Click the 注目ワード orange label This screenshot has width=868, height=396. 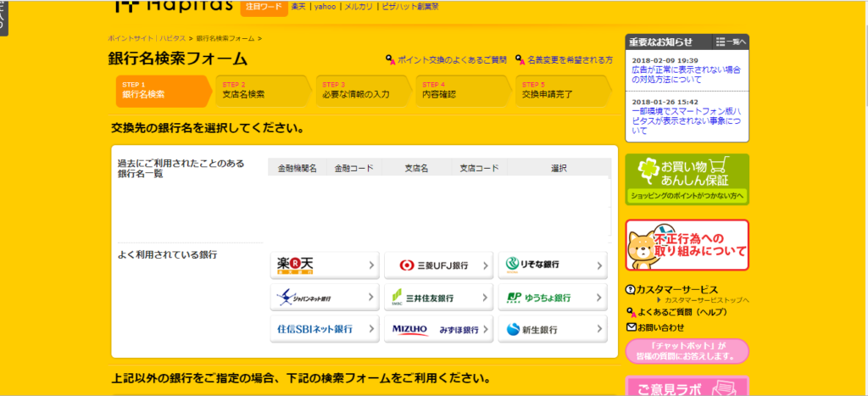point(264,7)
